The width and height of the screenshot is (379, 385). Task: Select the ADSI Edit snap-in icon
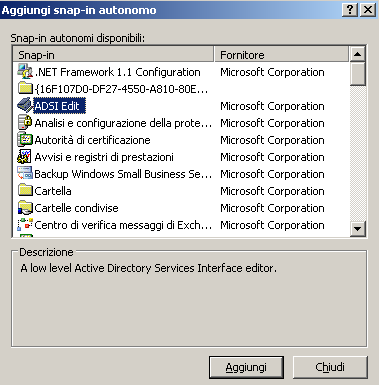(25, 106)
